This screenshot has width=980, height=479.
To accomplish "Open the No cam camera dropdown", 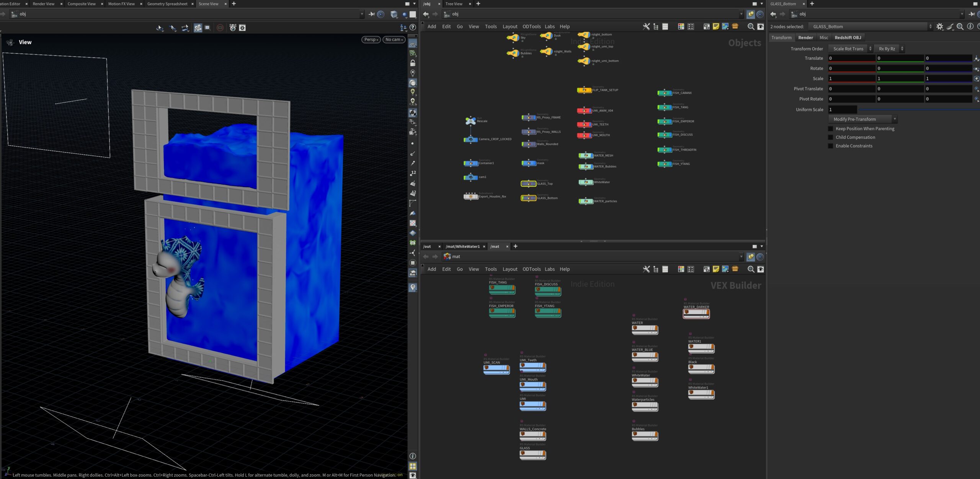I will tap(394, 39).
